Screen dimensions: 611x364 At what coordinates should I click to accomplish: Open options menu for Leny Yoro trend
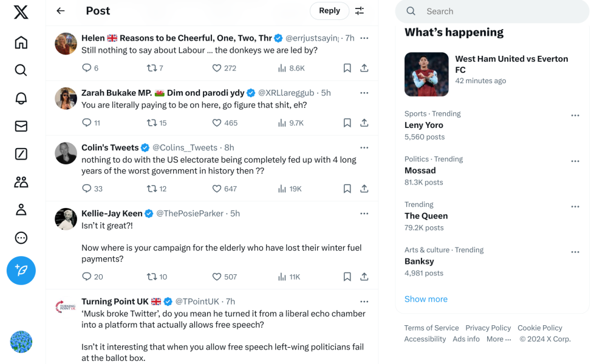tap(575, 115)
